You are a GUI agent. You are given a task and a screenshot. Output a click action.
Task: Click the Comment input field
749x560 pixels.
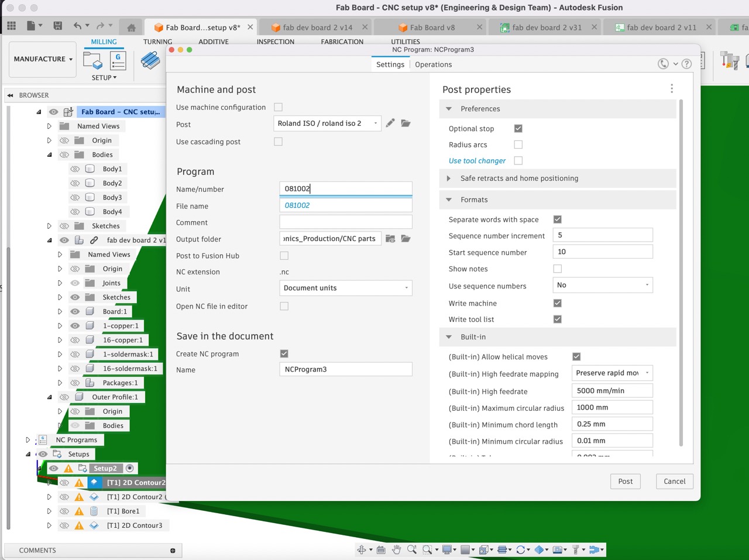[x=346, y=222]
